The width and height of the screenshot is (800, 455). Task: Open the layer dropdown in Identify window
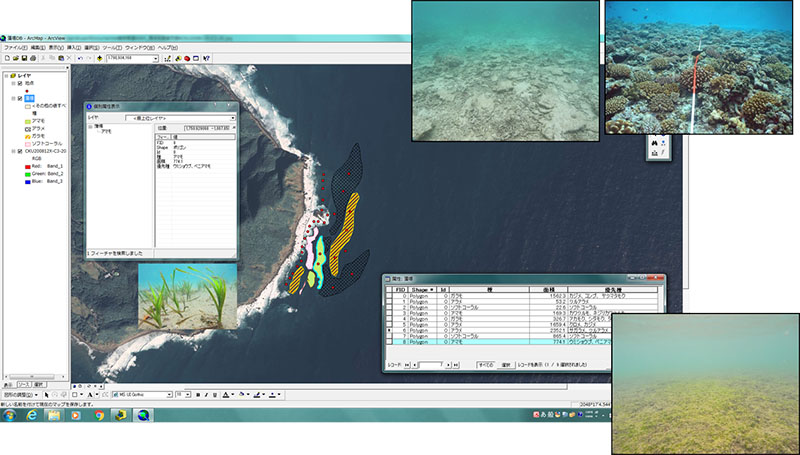[231, 117]
